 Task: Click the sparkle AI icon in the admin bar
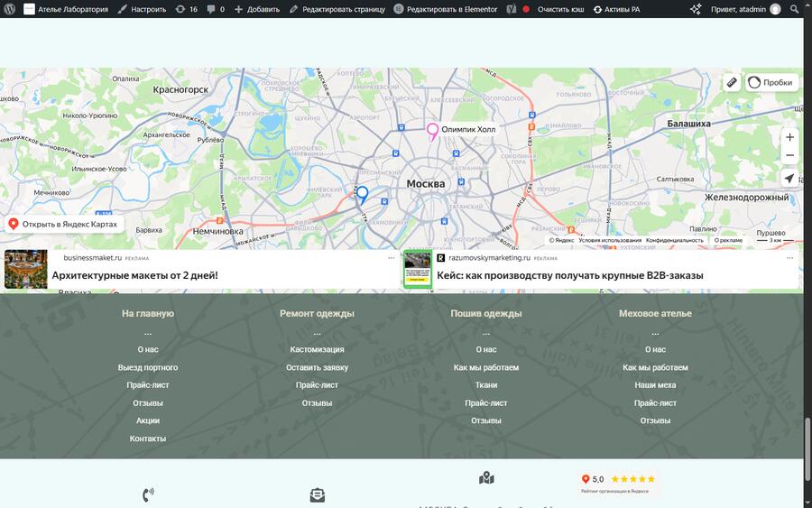tap(696, 9)
